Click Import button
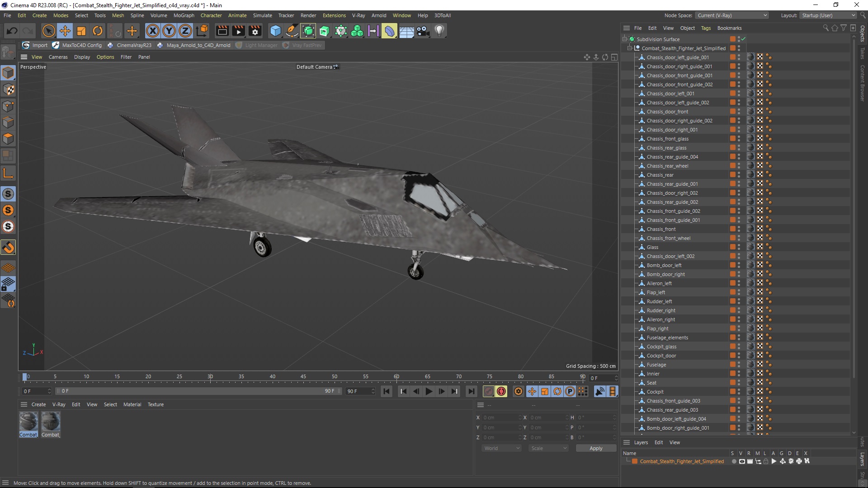 (x=35, y=45)
